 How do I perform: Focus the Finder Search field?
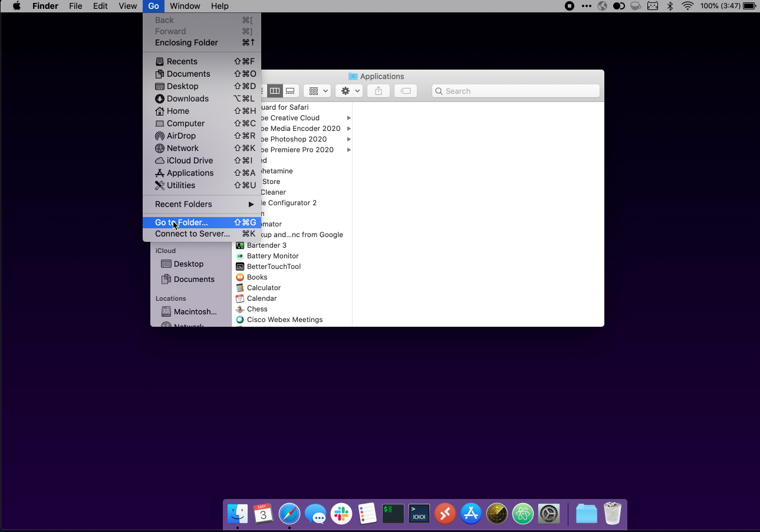tap(516, 91)
